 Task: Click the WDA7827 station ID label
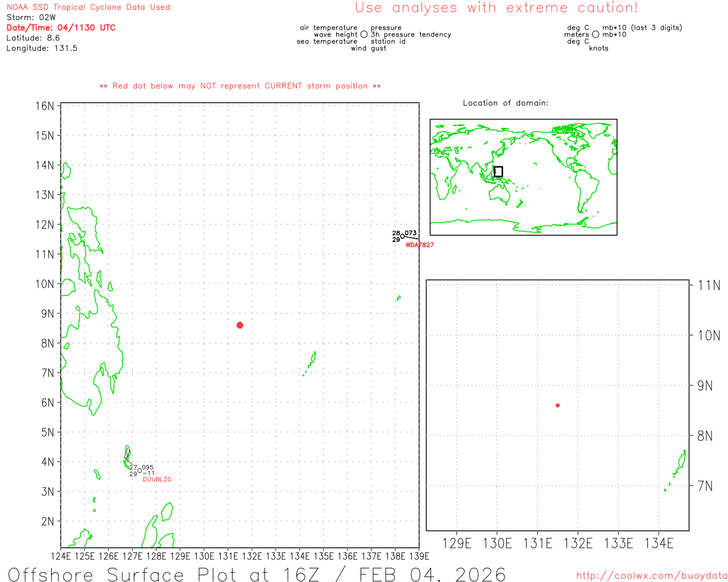click(420, 245)
